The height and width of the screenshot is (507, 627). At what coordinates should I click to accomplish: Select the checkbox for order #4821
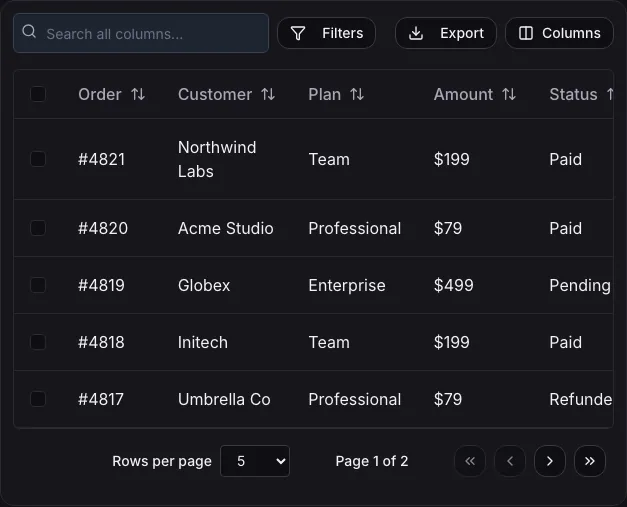point(38,159)
